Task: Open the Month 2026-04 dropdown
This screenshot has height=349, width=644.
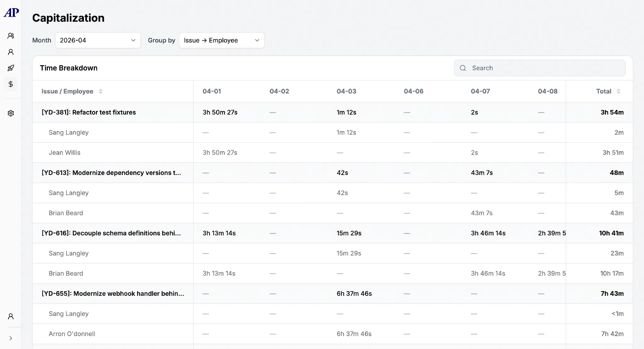Action: [x=98, y=40]
